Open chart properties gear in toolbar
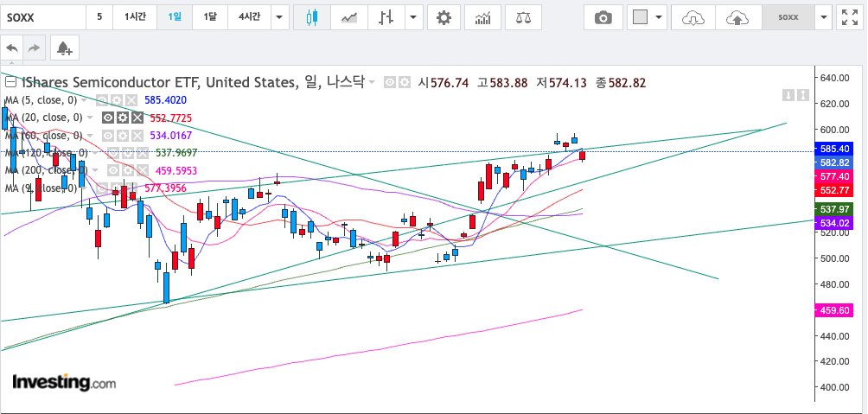The image size is (868, 414). (x=444, y=17)
